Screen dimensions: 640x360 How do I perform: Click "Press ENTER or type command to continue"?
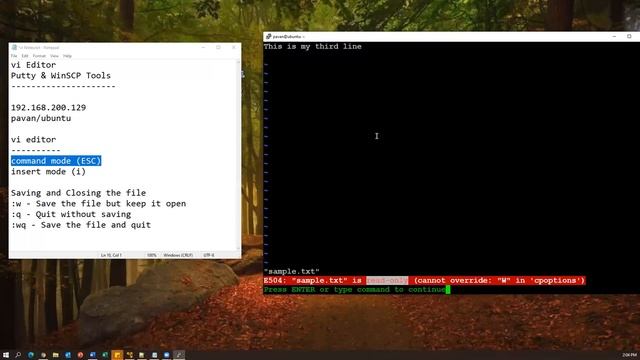pos(355,289)
